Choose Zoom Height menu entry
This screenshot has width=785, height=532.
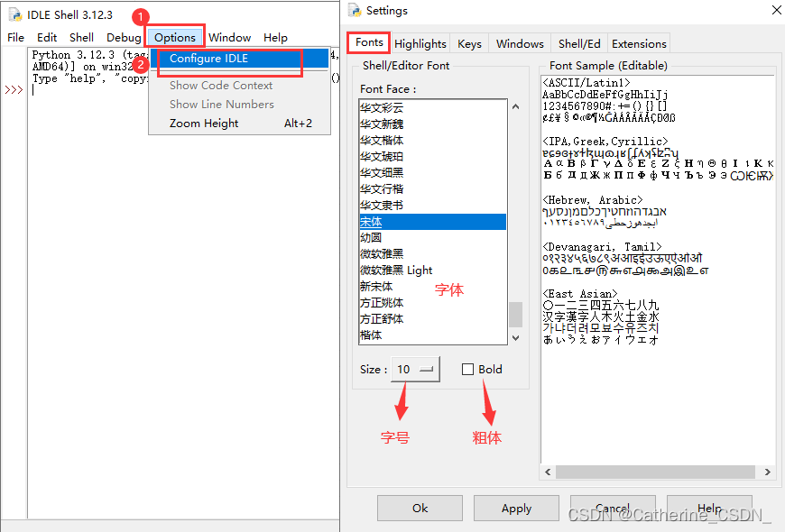point(240,124)
